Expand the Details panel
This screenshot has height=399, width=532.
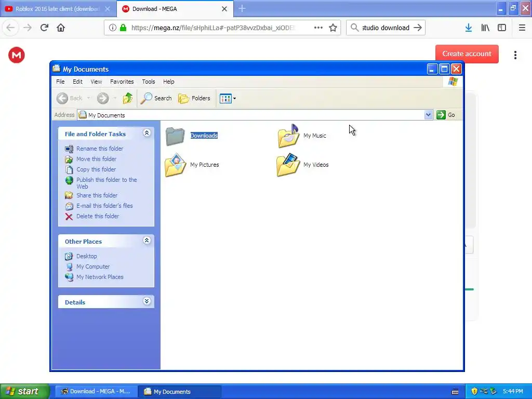tap(147, 301)
